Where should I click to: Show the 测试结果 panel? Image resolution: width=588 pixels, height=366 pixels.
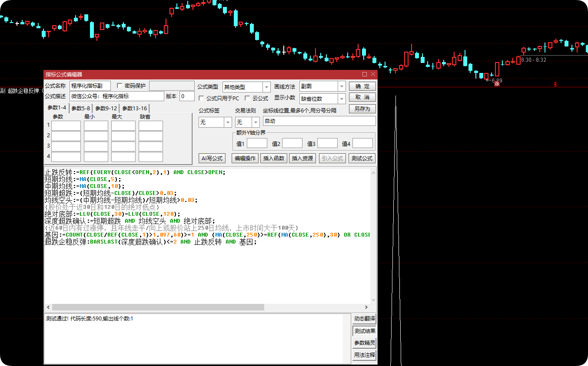364,331
